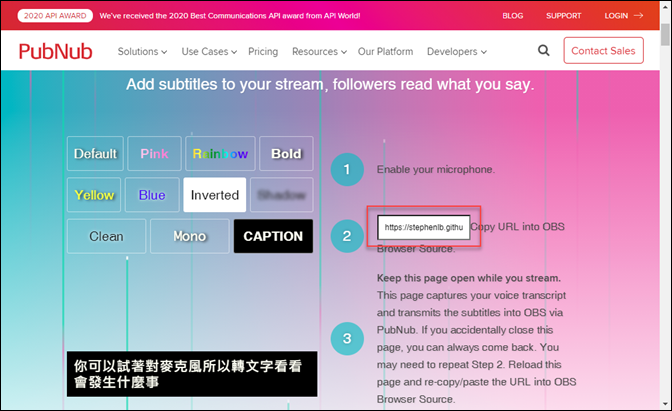Read the 2020 Best Communications API award announcement
Image resolution: width=672 pixels, height=411 pixels.
(x=230, y=15)
